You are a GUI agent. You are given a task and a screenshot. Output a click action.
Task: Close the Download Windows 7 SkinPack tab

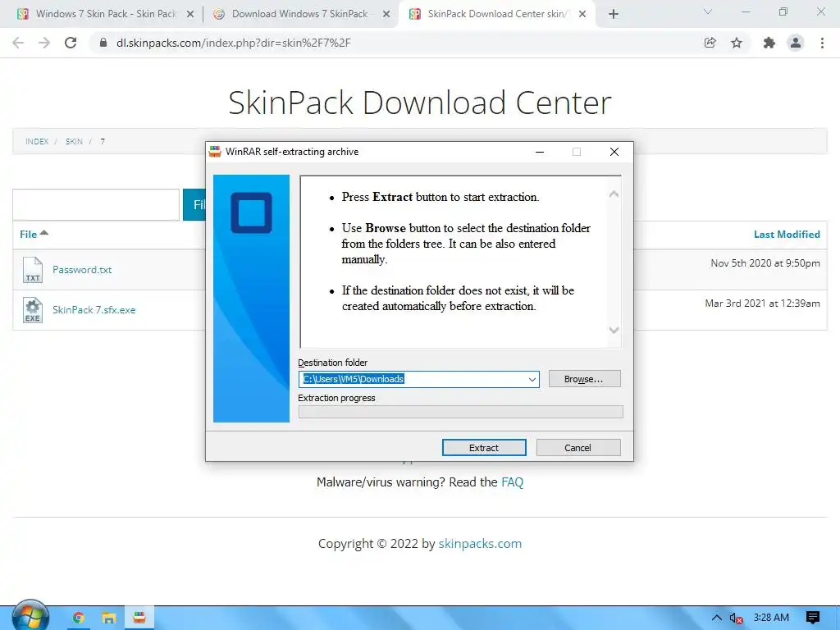click(x=386, y=15)
